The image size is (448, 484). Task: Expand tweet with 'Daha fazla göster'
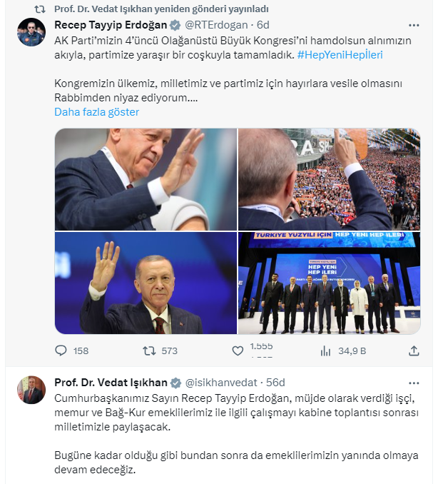pyautogui.click(x=96, y=112)
